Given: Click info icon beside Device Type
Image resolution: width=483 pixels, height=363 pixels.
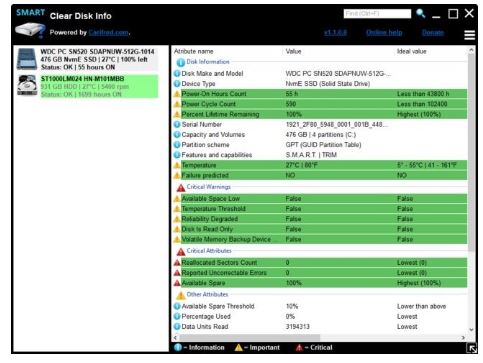Looking at the screenshot, I should click(177, 84).
